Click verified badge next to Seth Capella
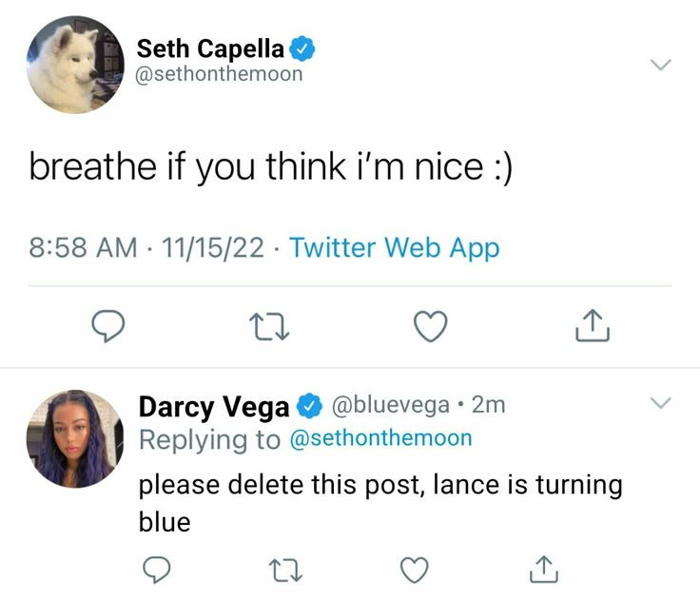 point(302,48)
